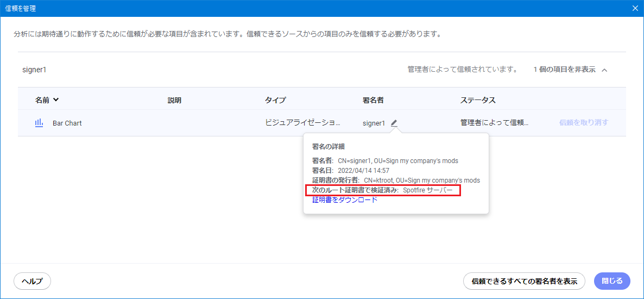Click the タイプ column header
This screenshot has width=644, height=299.
tap(275, 100)
